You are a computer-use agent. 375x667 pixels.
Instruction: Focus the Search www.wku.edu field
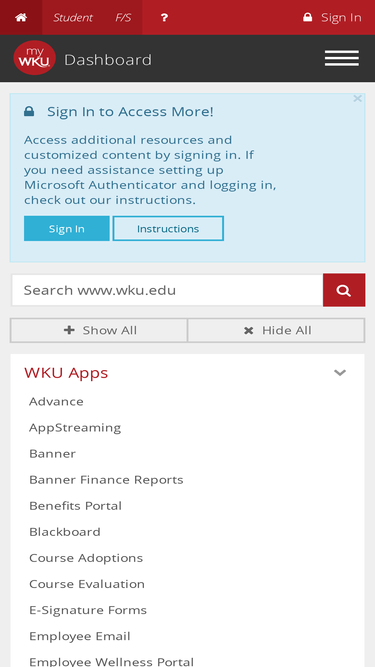coord(168,290)
